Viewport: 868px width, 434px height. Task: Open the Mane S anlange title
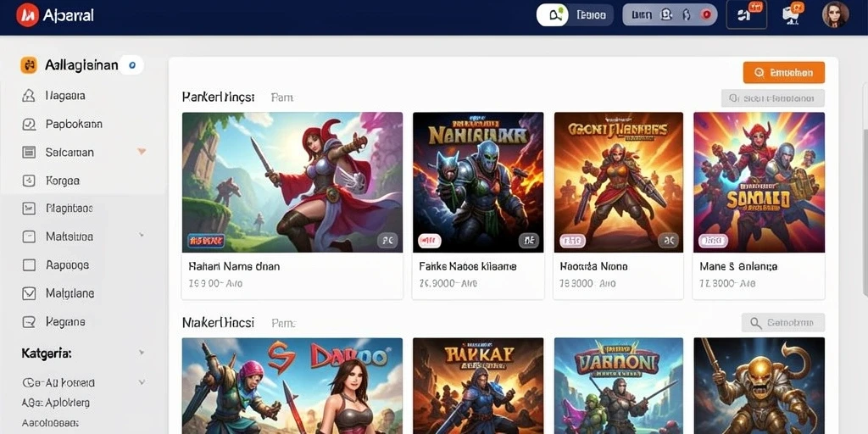point(738,266)
